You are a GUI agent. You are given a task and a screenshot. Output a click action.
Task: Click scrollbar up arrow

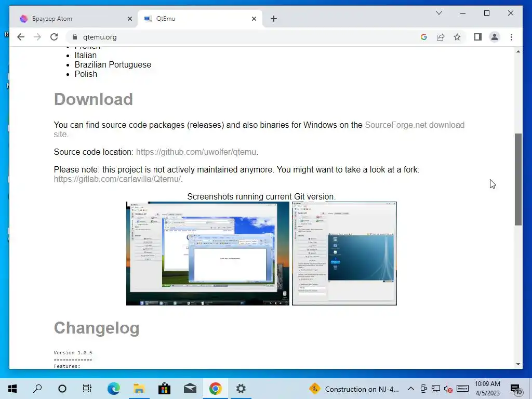[x=518, y=51]
